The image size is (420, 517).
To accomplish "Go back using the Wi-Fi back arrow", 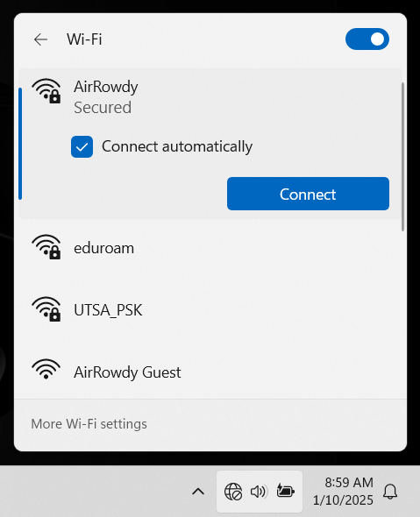I will pyautogui.click(x=40, y=39).
